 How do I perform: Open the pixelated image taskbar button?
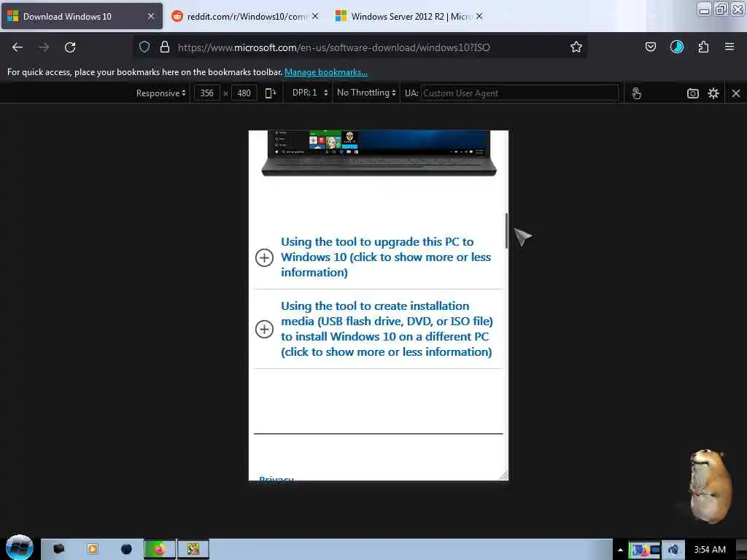click(x=193, y=549)
